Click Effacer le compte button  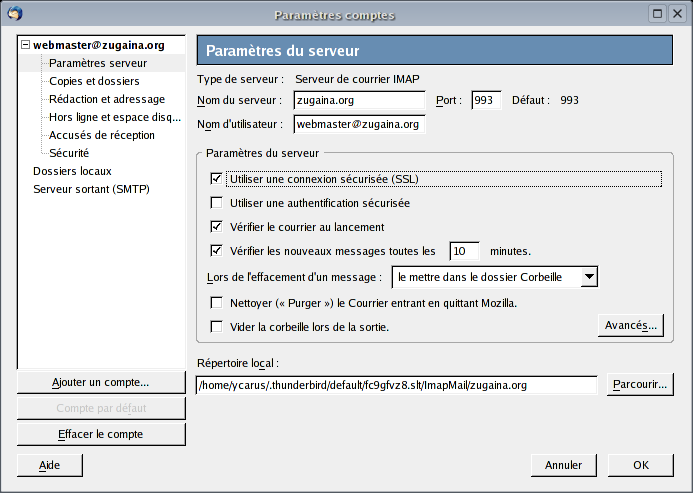[101, 434]
